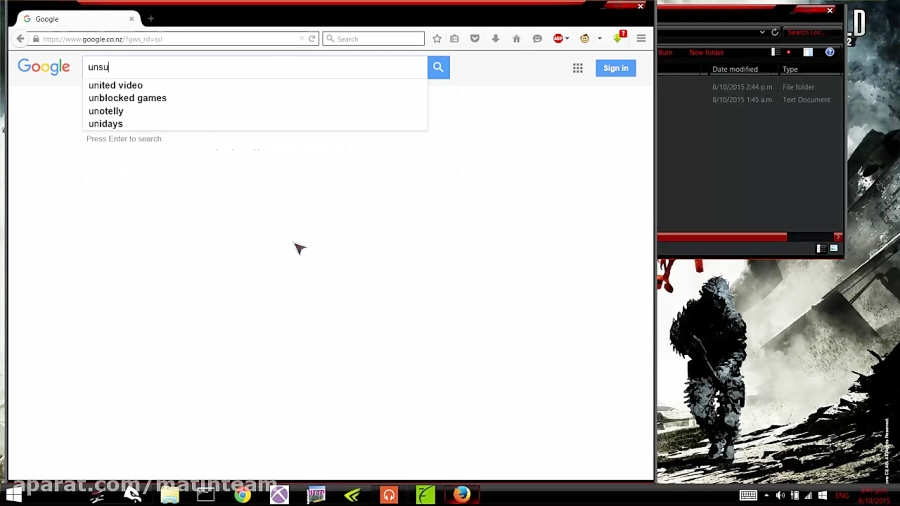Click the Firefox back arrow button
The width and height of the screenshot is (900, 506).
[20, 38]
